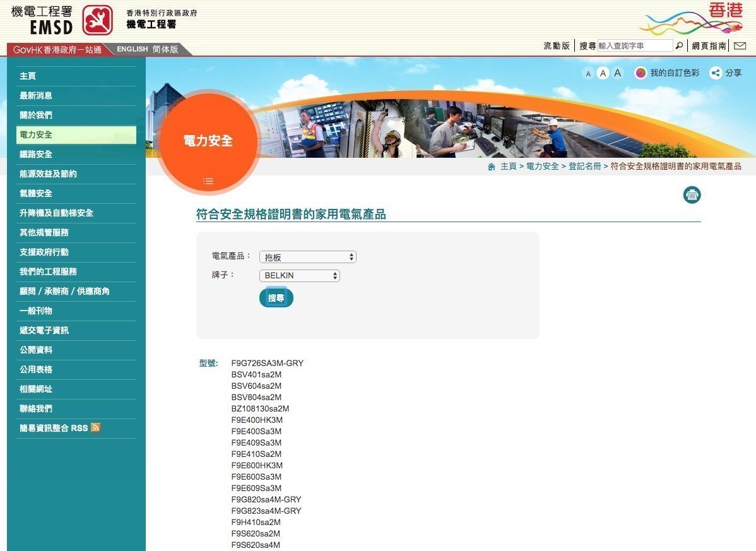Screen dimensions: 756x551
Task: Click the printer icon
Action: pyautogui.click(x=692, y=195)
